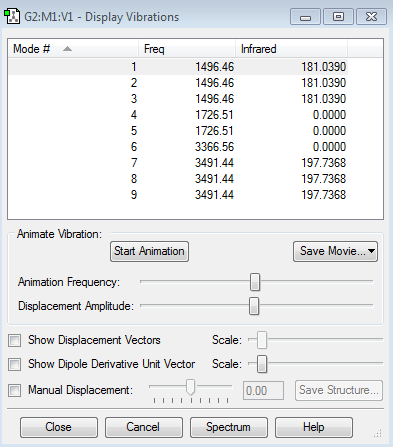Toggle Show Dipole Derivative Unit Vector
This screenshot has width=393, height=447.
[x=15, y=364]
